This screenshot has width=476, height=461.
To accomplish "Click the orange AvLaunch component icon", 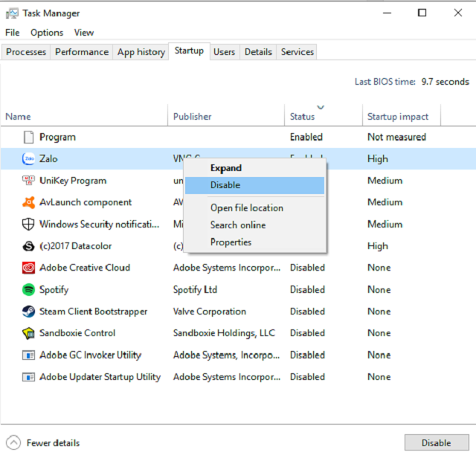I will click(x=28, y=202).
